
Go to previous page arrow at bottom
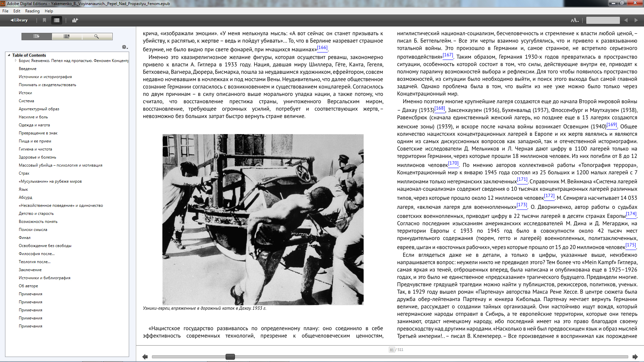145,357
